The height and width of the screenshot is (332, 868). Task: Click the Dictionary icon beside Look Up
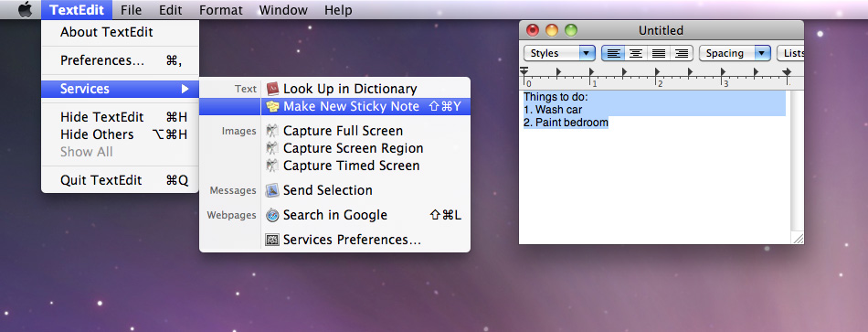(271, 89)
